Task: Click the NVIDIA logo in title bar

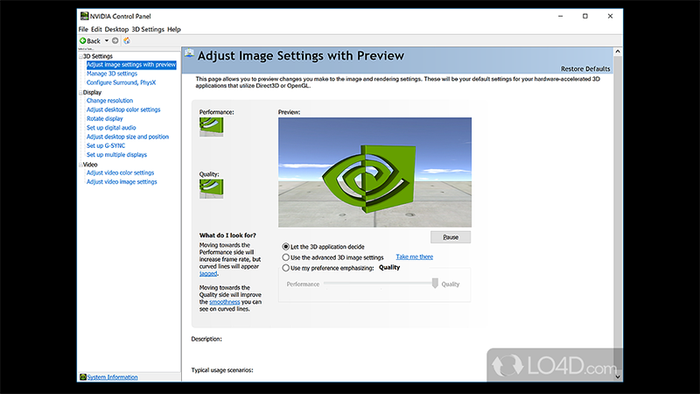Action: click(84, 16)
